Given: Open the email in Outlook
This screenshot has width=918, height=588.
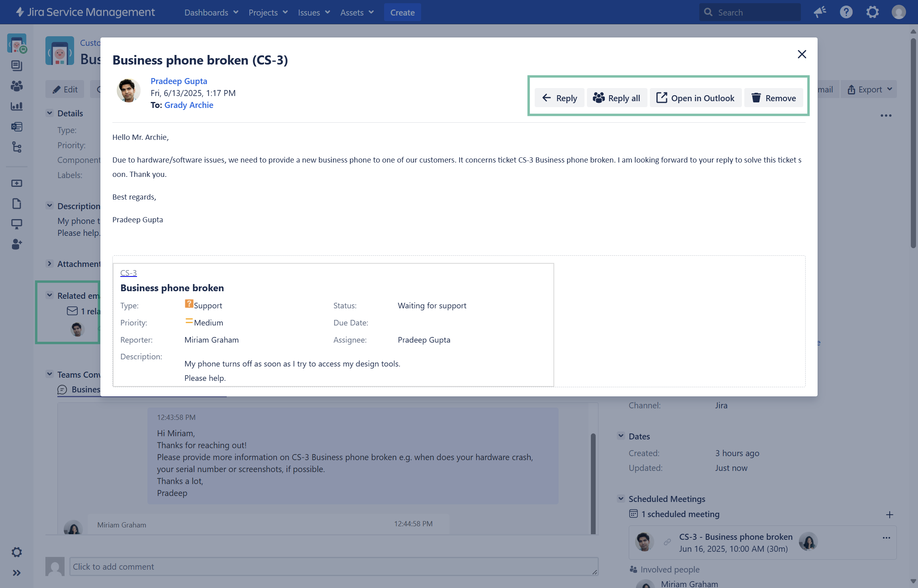Looking at the screenshot, I should pyautogui.click(x=695, y=98).
